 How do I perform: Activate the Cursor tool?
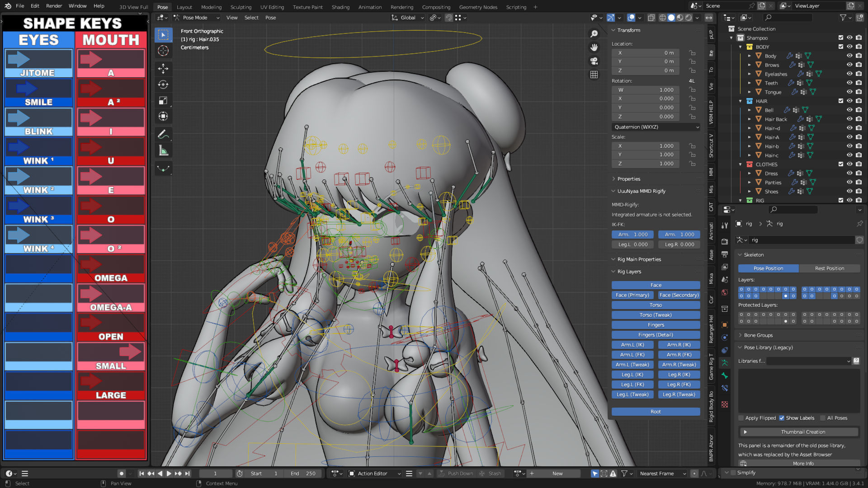[x=163, y=51]
